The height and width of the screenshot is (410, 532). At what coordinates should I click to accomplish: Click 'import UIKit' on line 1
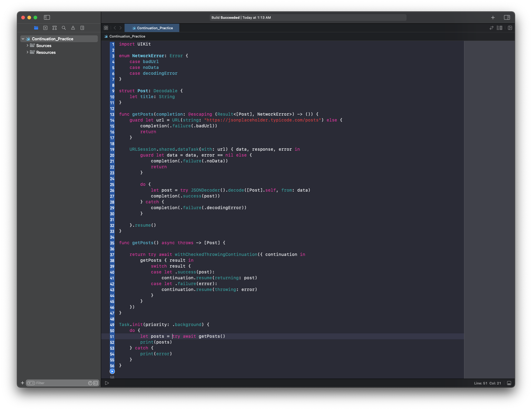[x=135, y=44]
